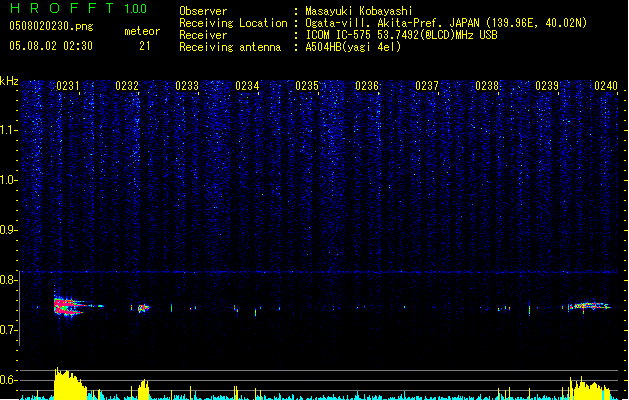Click the Receiving antenna label
The width and height of the screenshot is (629, 400).
point(230,47)
